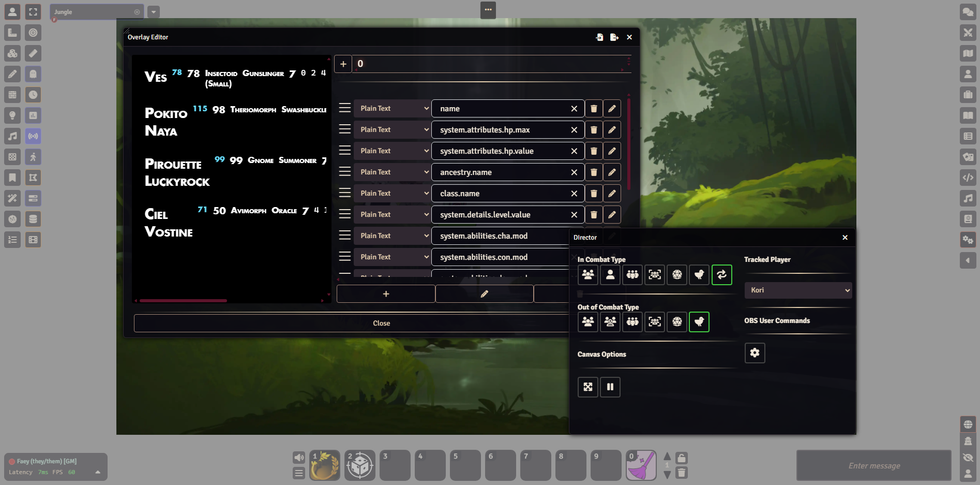The width and height of the screenshot is (980, 485).
Task: Pause canvas via Canvas Options pause button
Action: pyautogui.click(x=610, y=387)
